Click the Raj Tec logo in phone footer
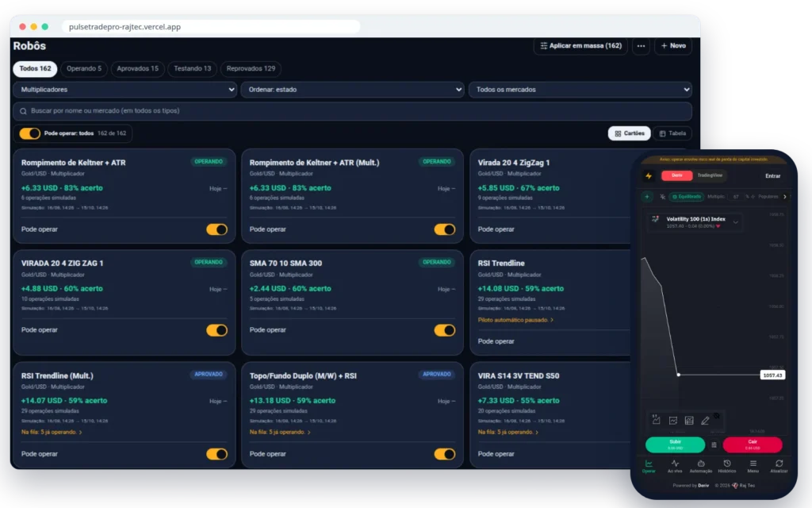This screenshot has height=508, width=812. [x=735, y=486]
